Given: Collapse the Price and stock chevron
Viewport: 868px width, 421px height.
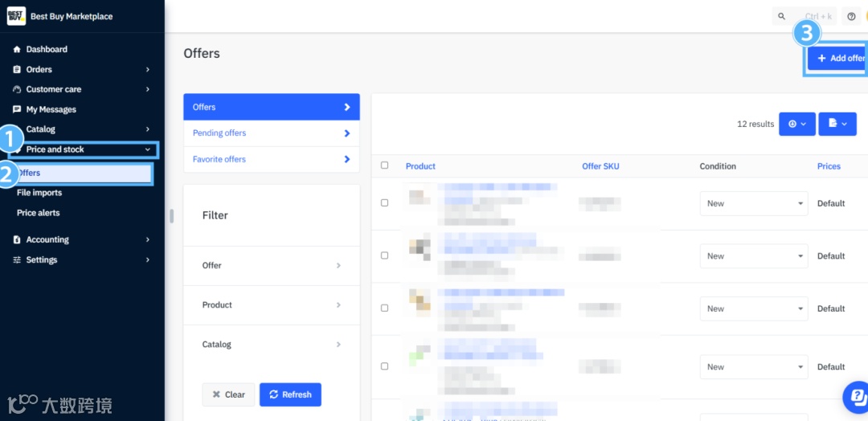Looking at the screenshot, I should click(x=148, y=149).
